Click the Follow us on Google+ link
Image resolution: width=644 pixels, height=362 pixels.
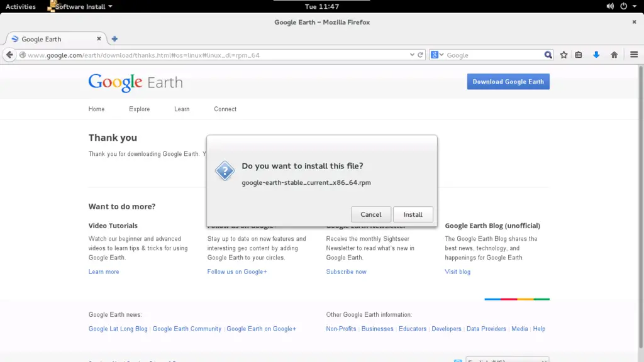237,271
